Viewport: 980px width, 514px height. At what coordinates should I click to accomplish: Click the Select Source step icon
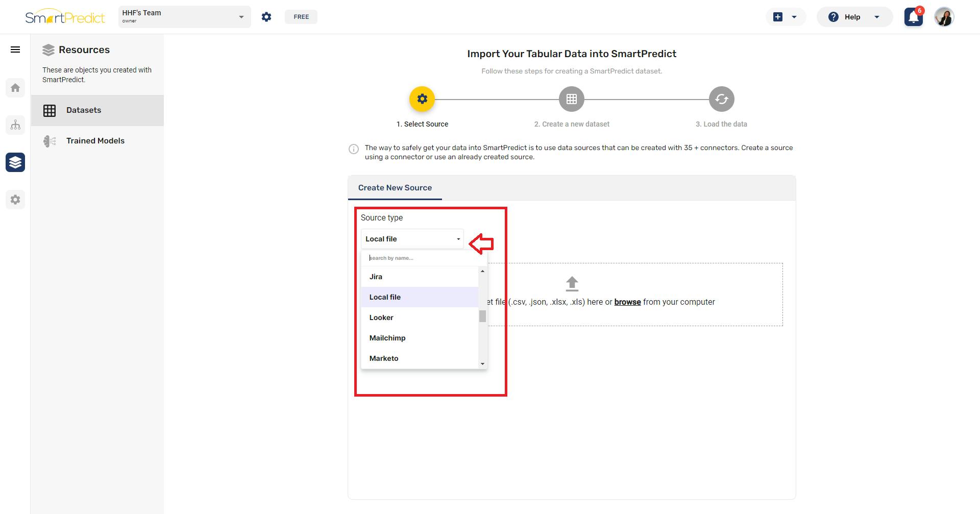(422, 99)
